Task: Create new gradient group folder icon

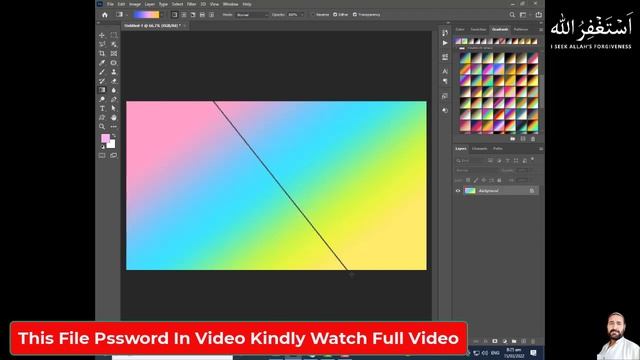Action: click(x=513, y=139)
